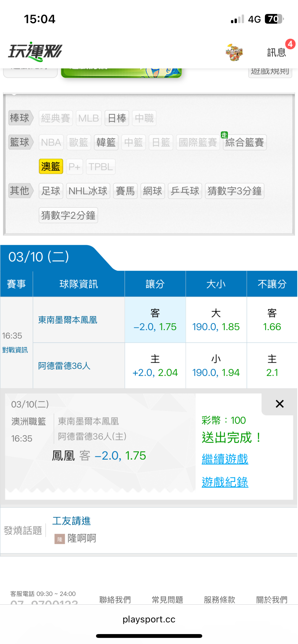Choose 客 1.66 moneyline option
Screen dimensions: 298x644
tap(272, 320)
